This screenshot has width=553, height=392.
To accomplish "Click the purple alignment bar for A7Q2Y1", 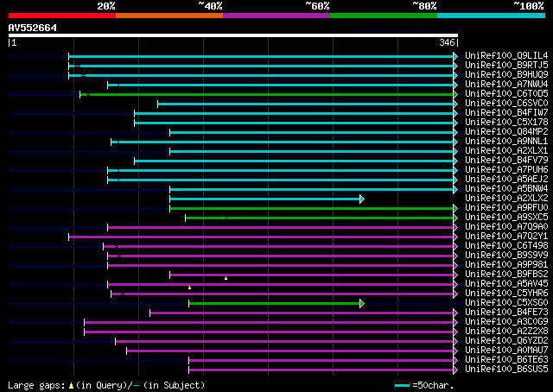I will 261,237.
